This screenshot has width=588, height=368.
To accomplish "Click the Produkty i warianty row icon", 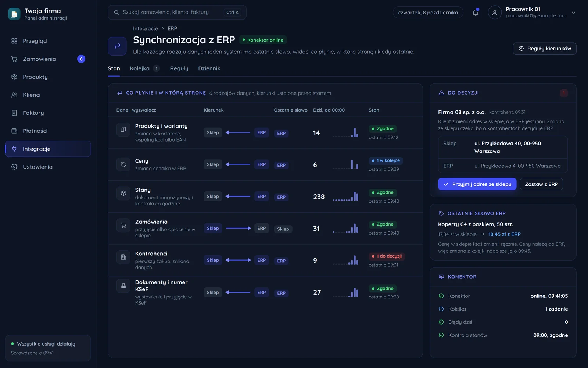I will point(123,130).
